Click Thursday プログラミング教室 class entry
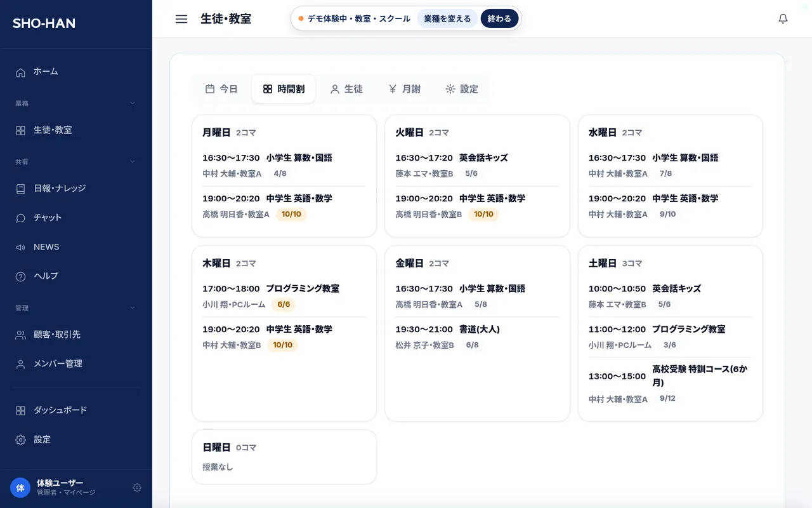The width and height of the screenshot is (812, 508). [284, 296]
